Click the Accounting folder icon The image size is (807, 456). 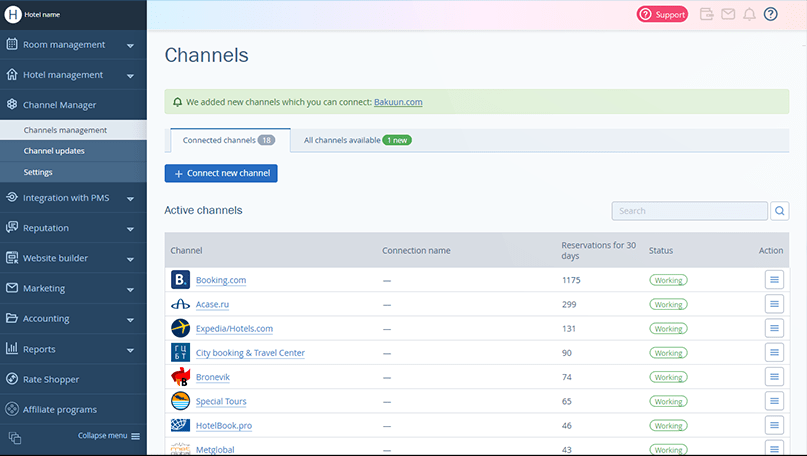[x=12, y=318]
